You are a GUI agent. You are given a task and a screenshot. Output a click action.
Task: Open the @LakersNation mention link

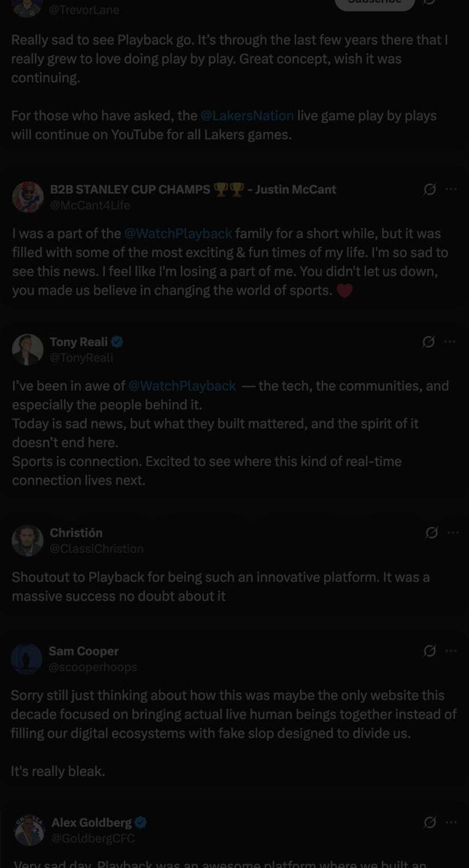click(x=247, y=116)
